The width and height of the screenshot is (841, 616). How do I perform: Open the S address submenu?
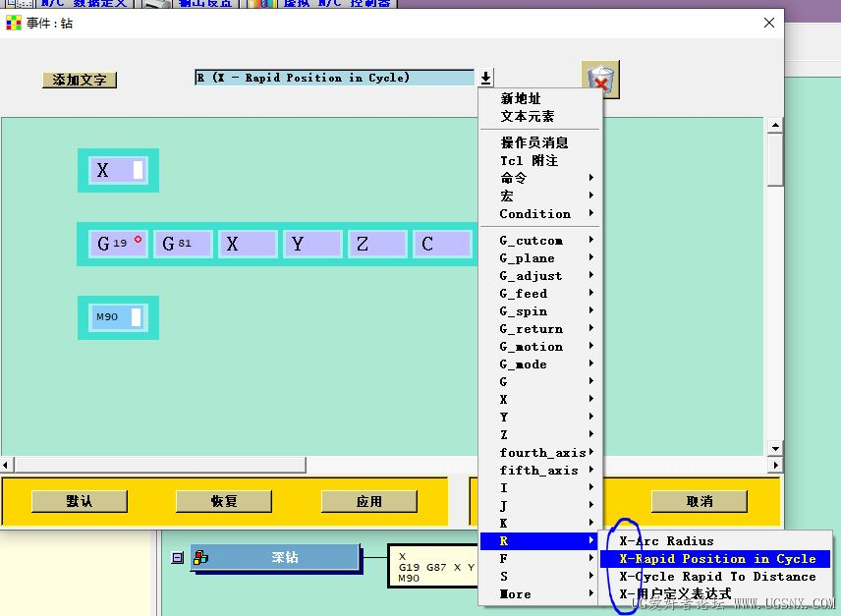click(540, 577)
